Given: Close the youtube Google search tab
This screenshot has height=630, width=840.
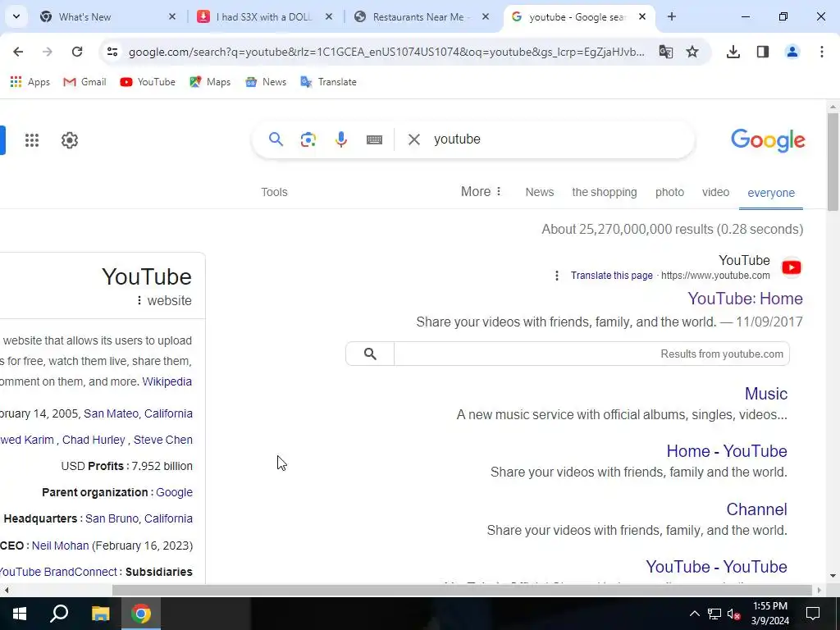Looking at the screenshot, I should pos(642,16).
